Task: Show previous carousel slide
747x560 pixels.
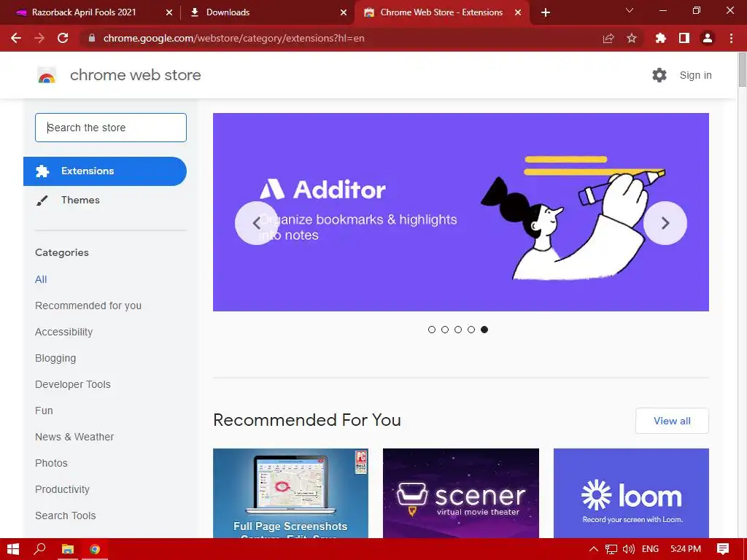Action: click(x=256, y=223)
